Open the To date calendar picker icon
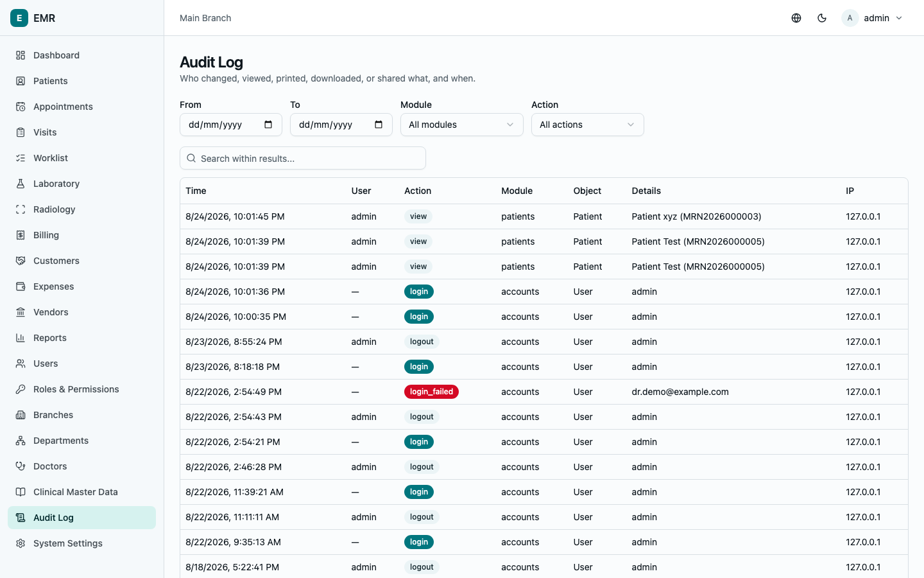Image resolution: width=924 pixels, height=578 pixels. click(379, 125)
